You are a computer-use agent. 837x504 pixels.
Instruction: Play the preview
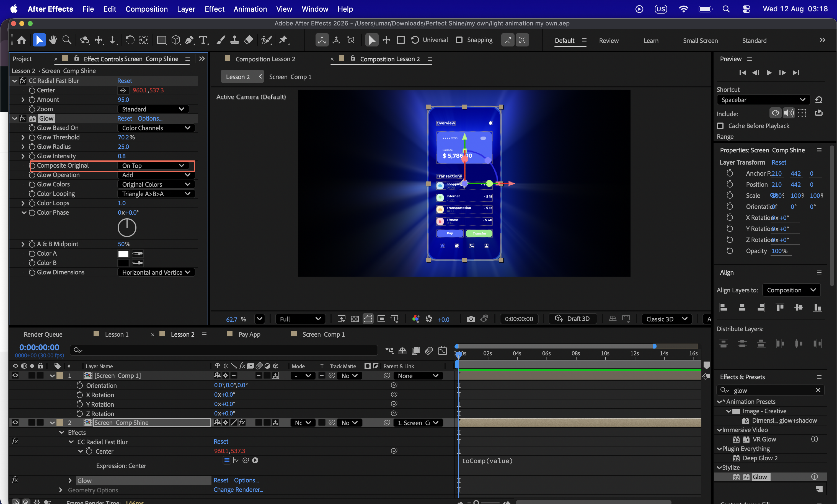pos(769,73)
